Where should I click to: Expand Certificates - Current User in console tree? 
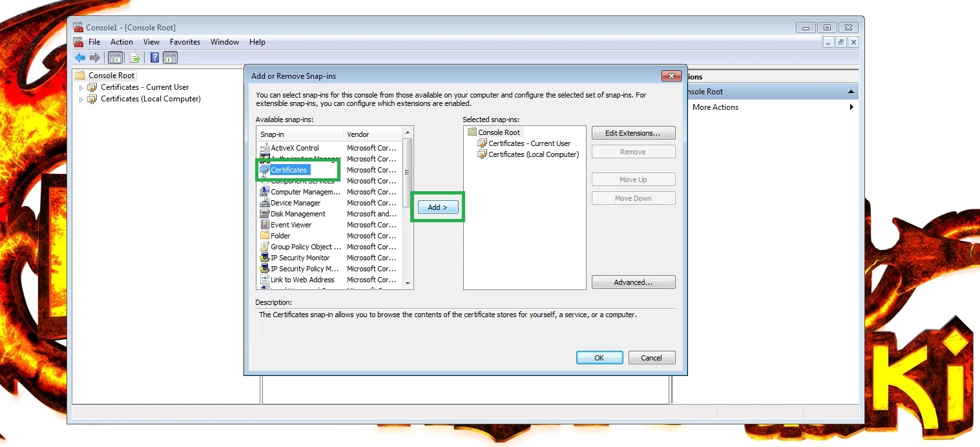point(81,88)
